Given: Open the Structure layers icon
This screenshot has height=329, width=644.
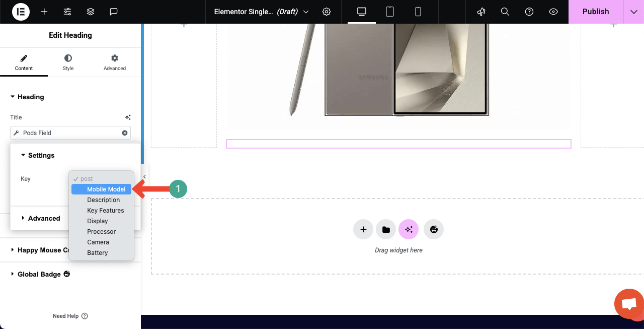Looking at the screenshot, I should click(91, 12).
